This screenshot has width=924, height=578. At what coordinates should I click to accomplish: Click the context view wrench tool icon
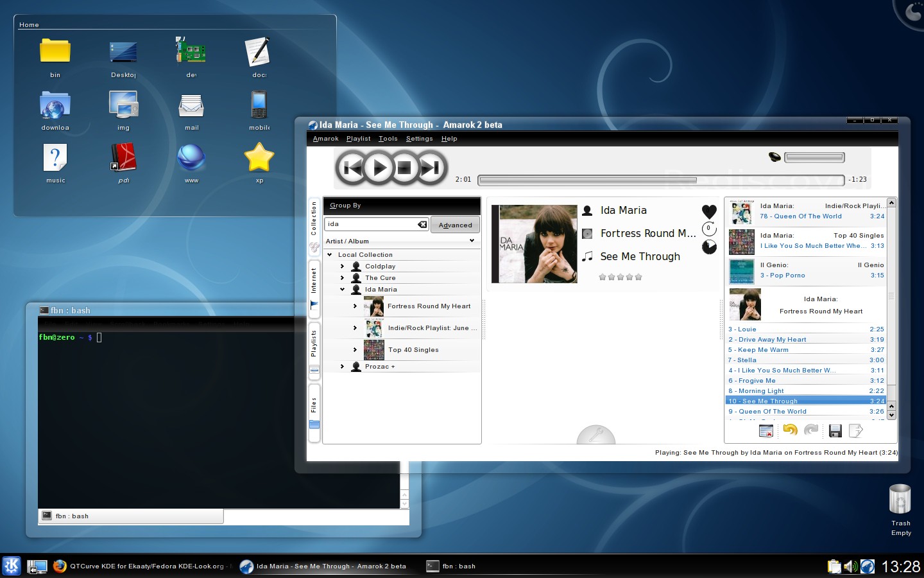tap(596, 435)
